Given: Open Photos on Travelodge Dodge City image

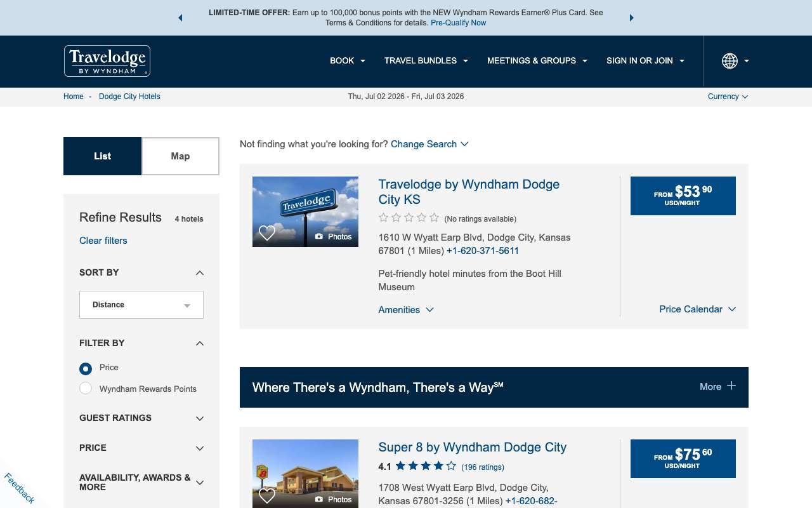Looking at the screenshot, I should click(333, 237).
